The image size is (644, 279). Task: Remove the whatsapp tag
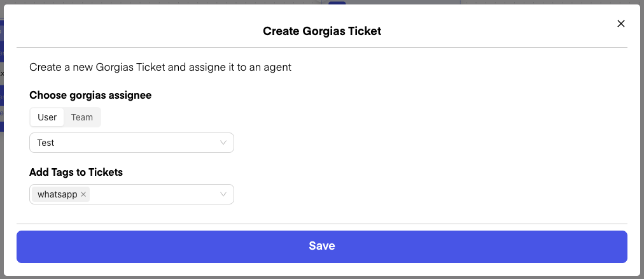tap(83, 194)
